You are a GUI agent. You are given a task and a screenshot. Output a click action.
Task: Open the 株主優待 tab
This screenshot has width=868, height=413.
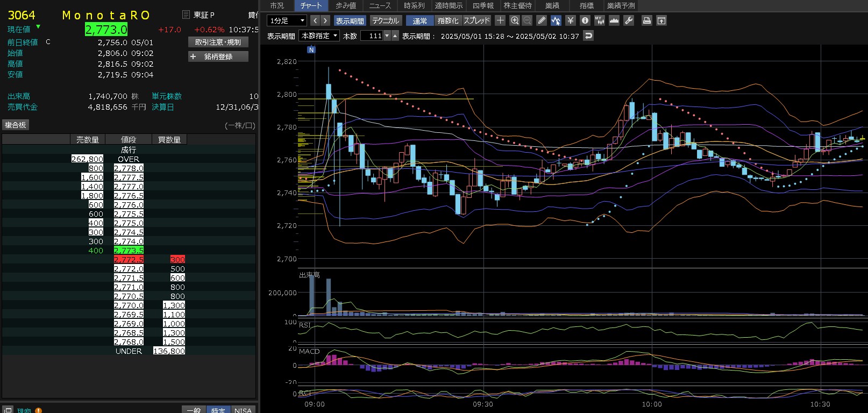517,5
